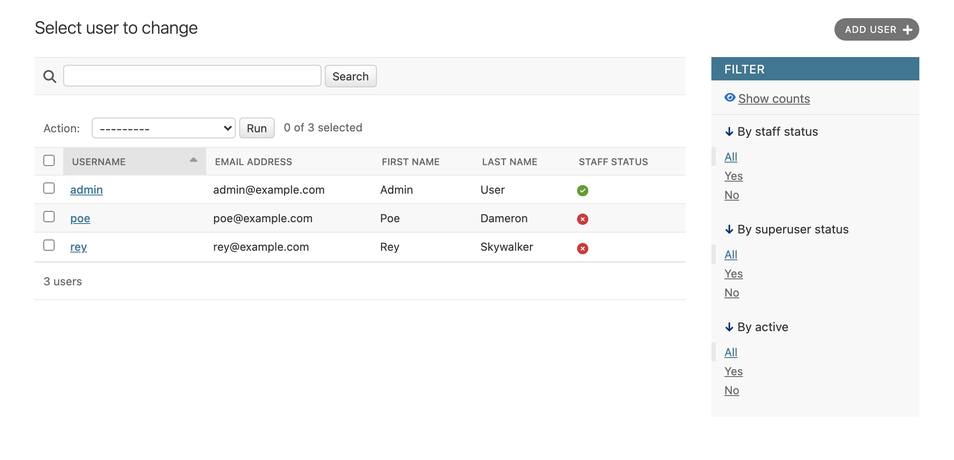Click the red staff status icon for poe

[x=582, y=219]
